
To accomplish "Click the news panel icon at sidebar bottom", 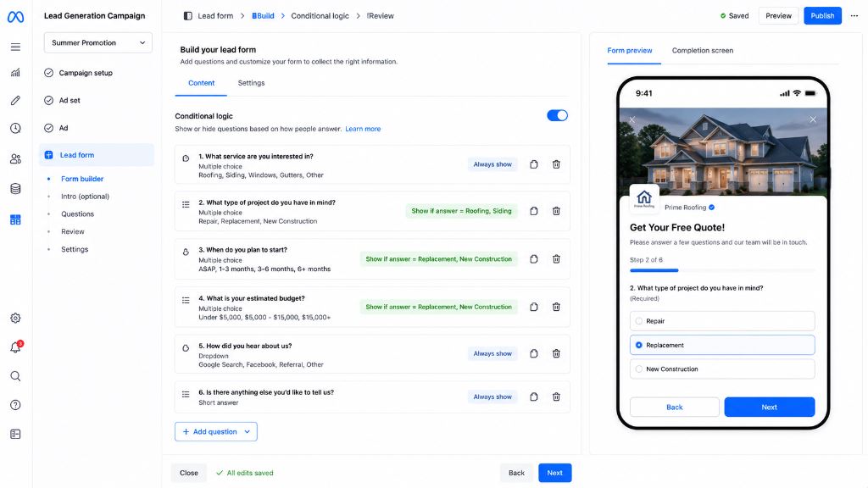I will (x=15, y=435).
